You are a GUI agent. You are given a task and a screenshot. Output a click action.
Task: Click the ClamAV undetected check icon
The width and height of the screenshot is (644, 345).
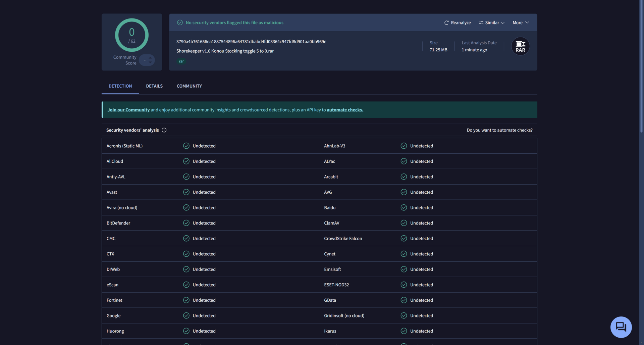click(x=404, y=223)
